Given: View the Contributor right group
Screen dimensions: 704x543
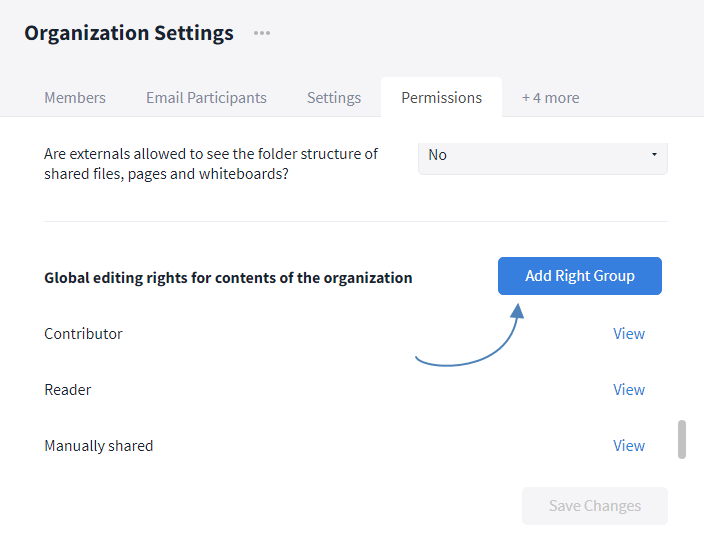Looking at the screenshot, I should point(628,334).
